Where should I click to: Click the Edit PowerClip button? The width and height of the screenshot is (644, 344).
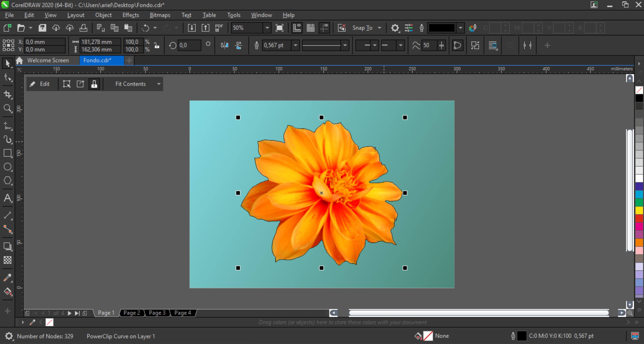[40, 84]
